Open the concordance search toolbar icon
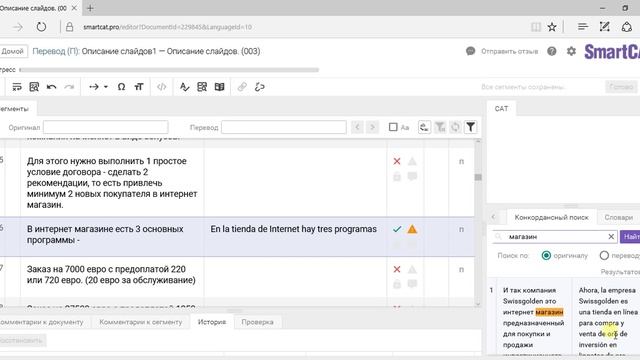The width and height of the screenshot is (640, 360). 202,87
